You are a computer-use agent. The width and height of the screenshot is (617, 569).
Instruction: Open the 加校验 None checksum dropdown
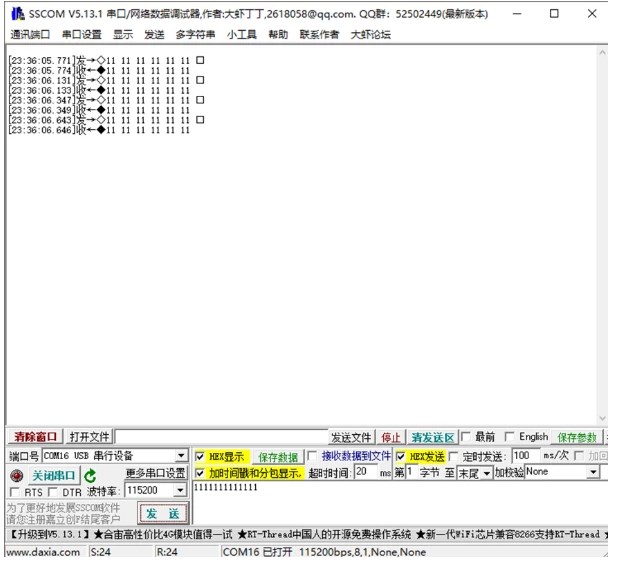593,471
